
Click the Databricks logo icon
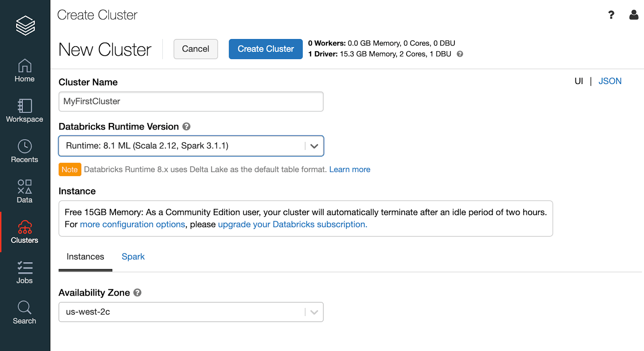coord(25,25)
